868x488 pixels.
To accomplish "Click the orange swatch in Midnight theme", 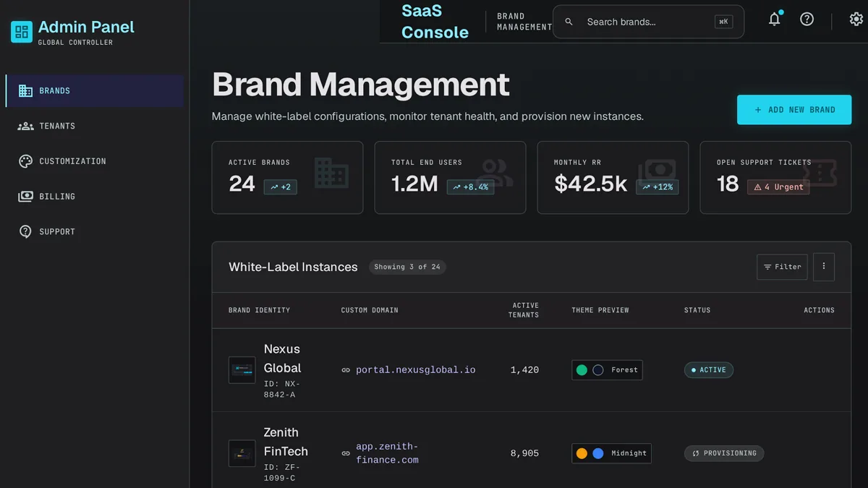I will (x=582, y=453).
